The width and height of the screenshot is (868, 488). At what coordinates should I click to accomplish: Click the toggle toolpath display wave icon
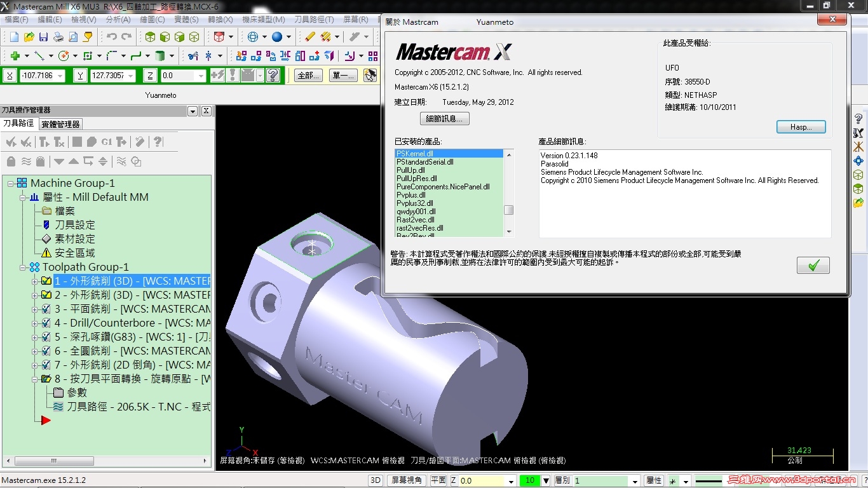26,161
